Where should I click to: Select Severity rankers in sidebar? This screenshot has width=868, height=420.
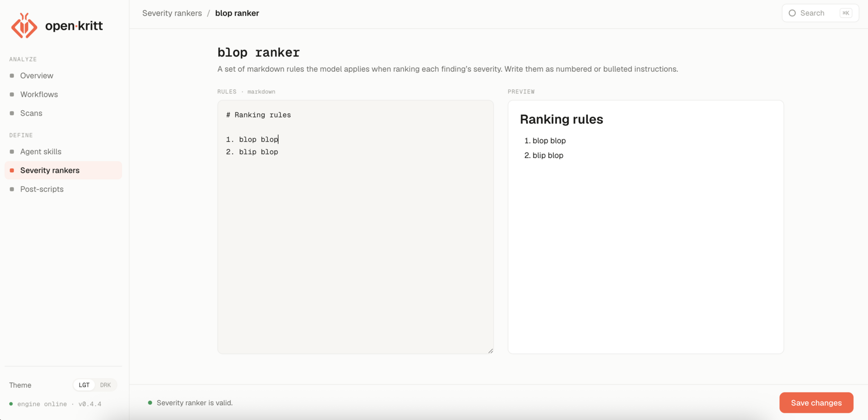point(63,170)
